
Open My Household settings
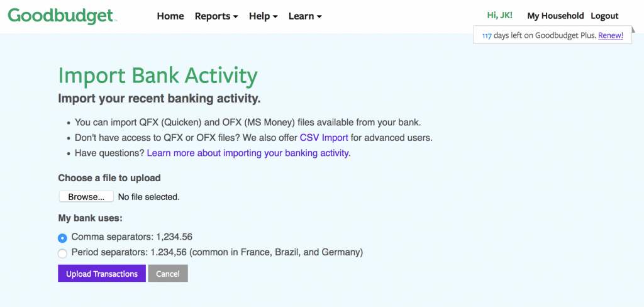tap(555, 16)
